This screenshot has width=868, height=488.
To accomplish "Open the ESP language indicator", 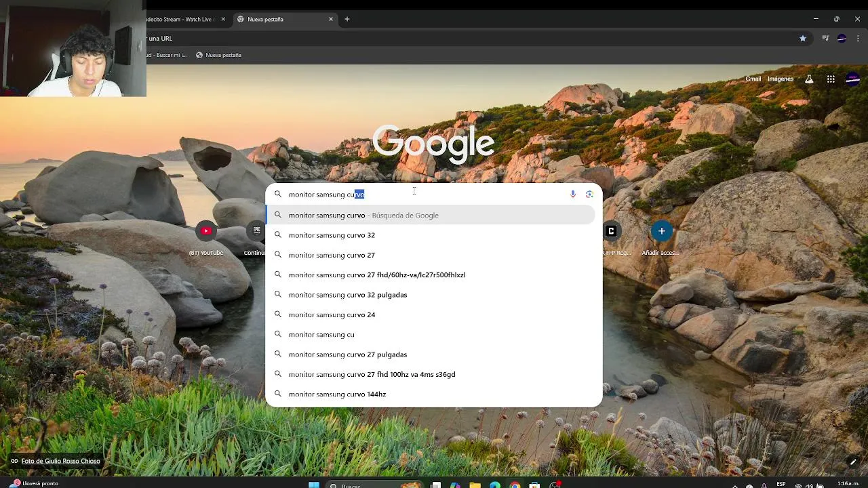I will tap(781, 484).
